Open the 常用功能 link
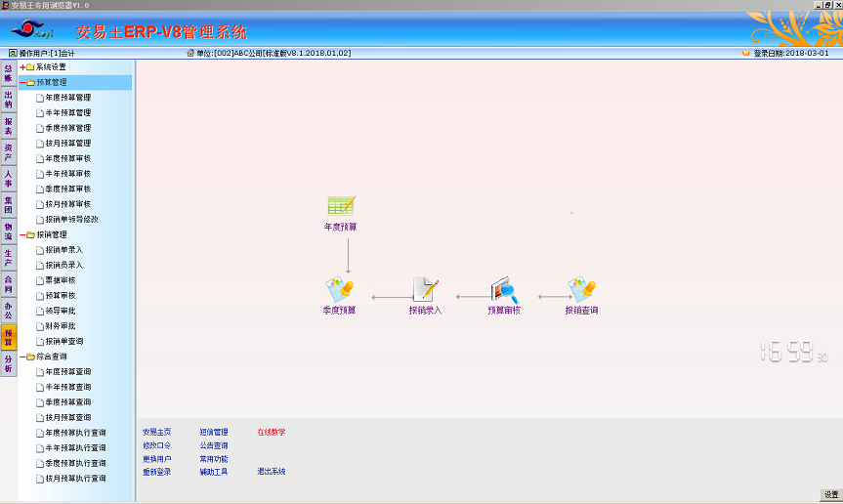 pos(214,459)
